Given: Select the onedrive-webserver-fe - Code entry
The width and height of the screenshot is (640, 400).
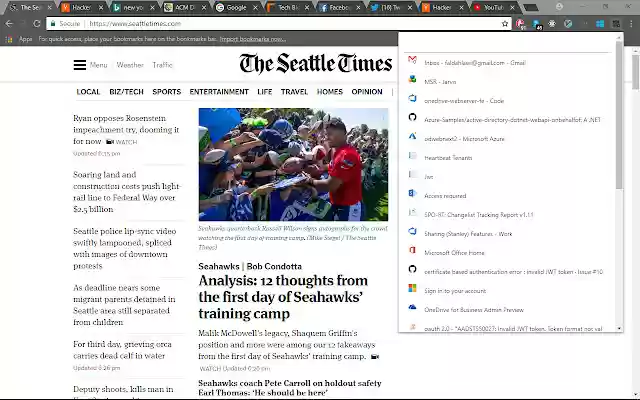Looking at the screenshot, I should 507,100.
